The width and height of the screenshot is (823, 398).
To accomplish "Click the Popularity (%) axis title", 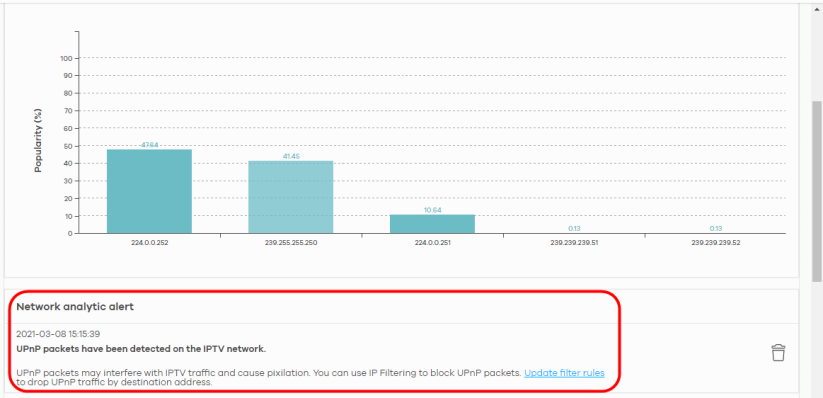I will click(x=38, y=140).
